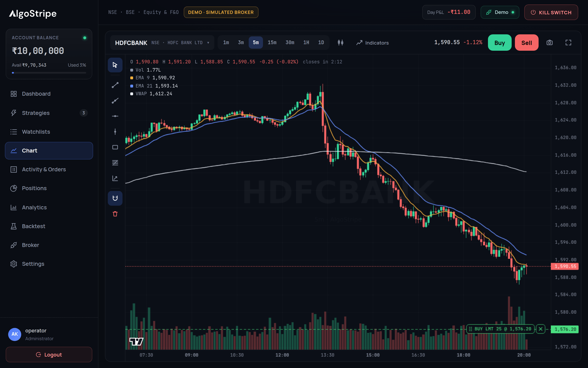Activate the KILL SWITCH

click(x=551, y=12)
